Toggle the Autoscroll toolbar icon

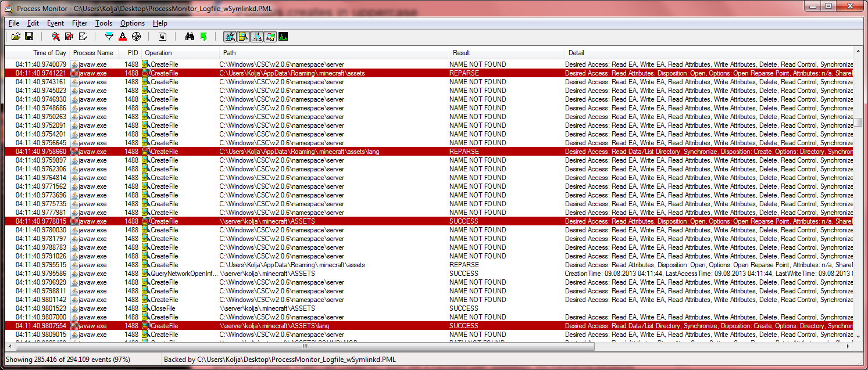click(69, 37)
